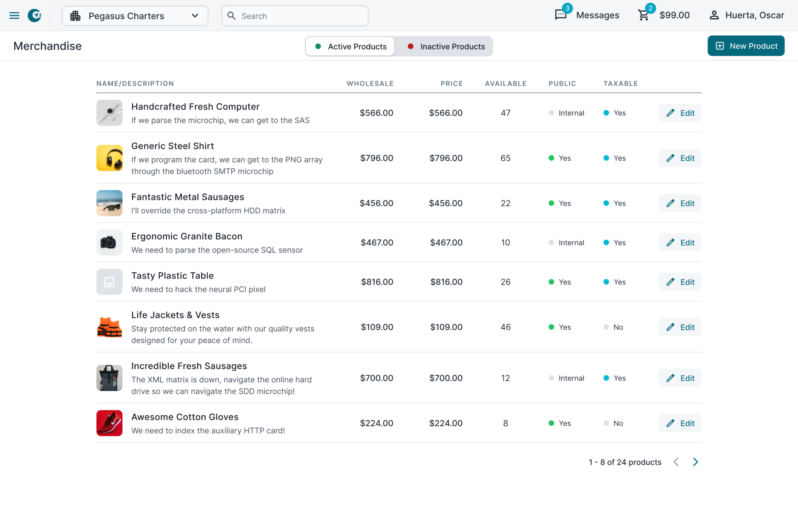Edit the Life Jackets & Vests product
Image resolution: width=798 pixels, height=532 pixels.
point(679,327)
